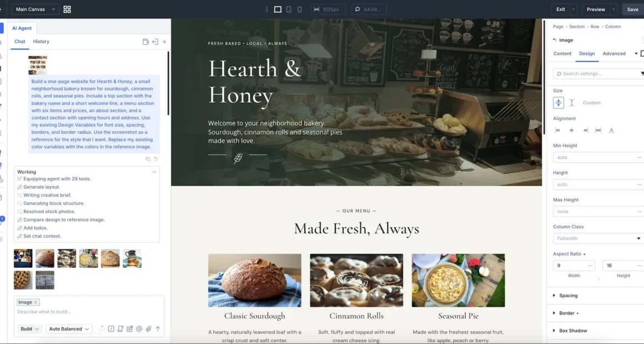The image size is (644, 344).
Task: Click the Min Height input field
Action: tap(598, 157)
